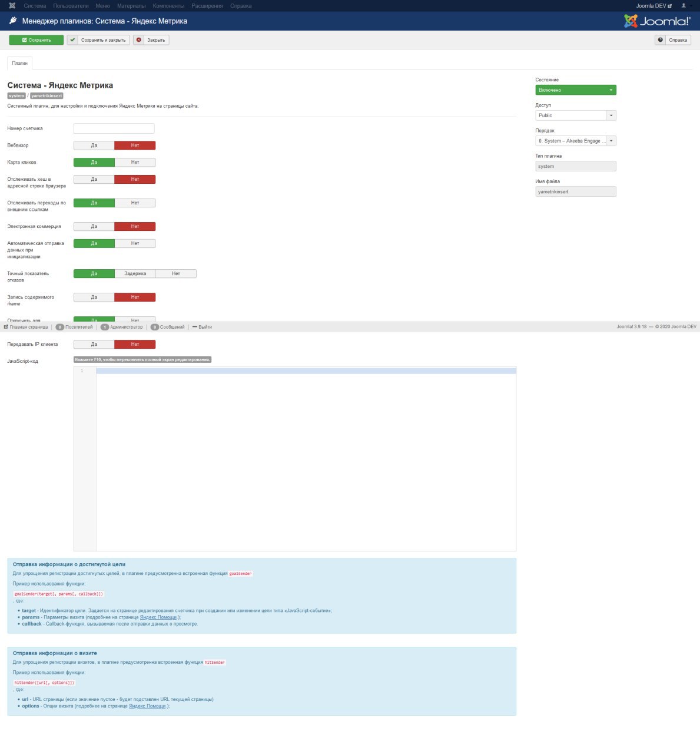The height and width of the screenshot is (754, 700).
Task: Open the Порядок dropdown
Action: (x=576, y=141)
